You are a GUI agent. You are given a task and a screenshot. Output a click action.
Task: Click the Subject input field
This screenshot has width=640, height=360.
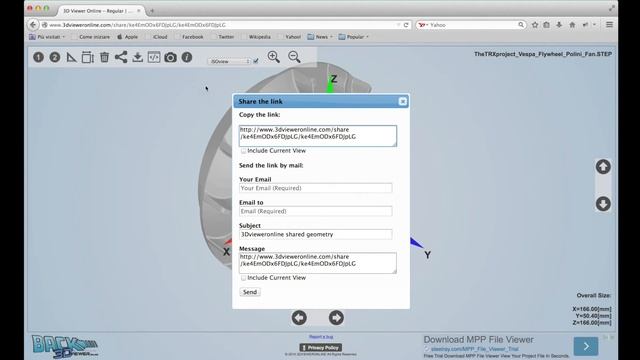pos(316,234)
